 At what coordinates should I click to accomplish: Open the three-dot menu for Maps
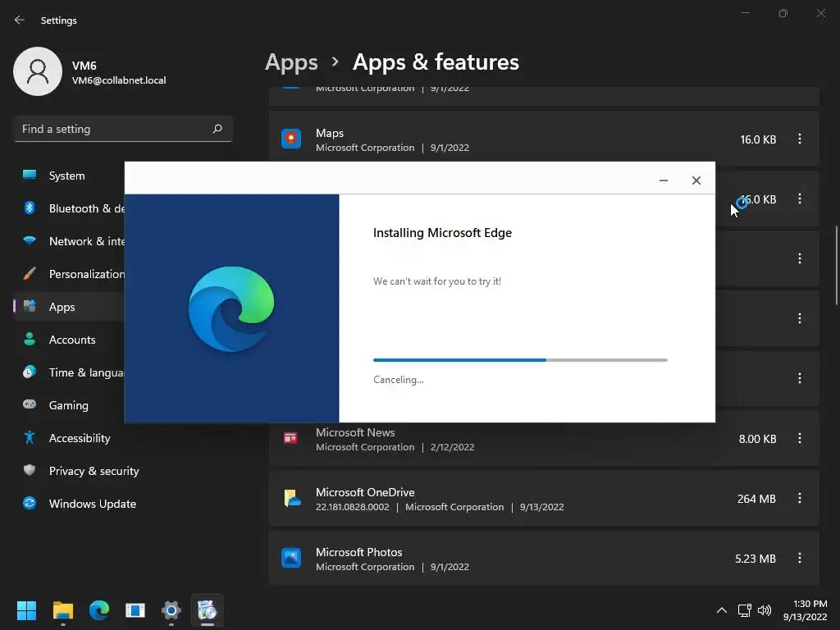tap(799, 139)
